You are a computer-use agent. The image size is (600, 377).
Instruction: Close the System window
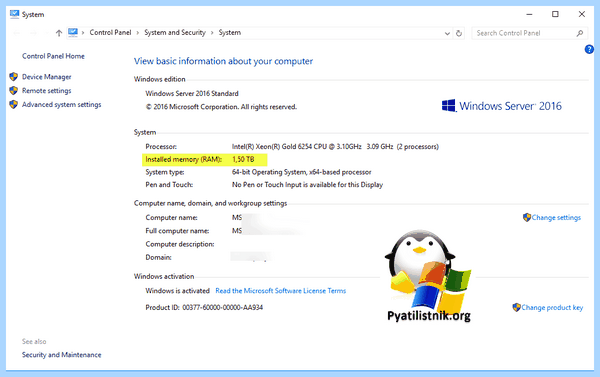pos(582,14)
